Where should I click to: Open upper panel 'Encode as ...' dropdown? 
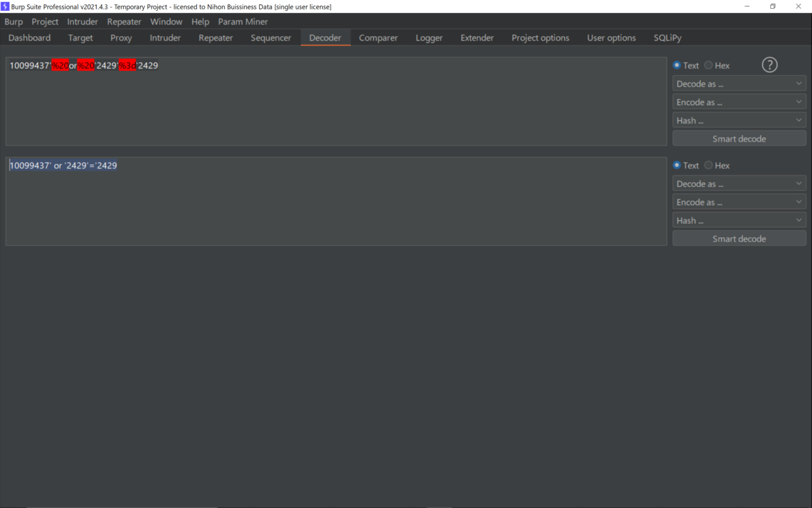point(739,102)
